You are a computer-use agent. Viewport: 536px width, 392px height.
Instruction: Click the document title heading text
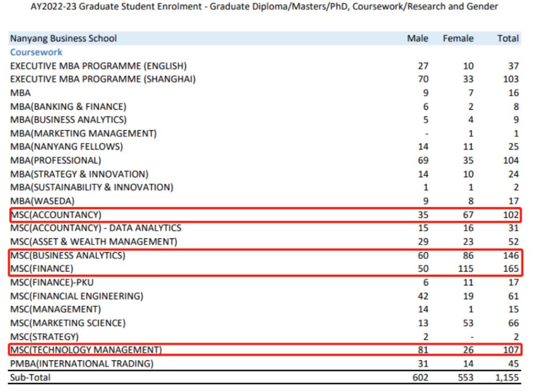268,6
